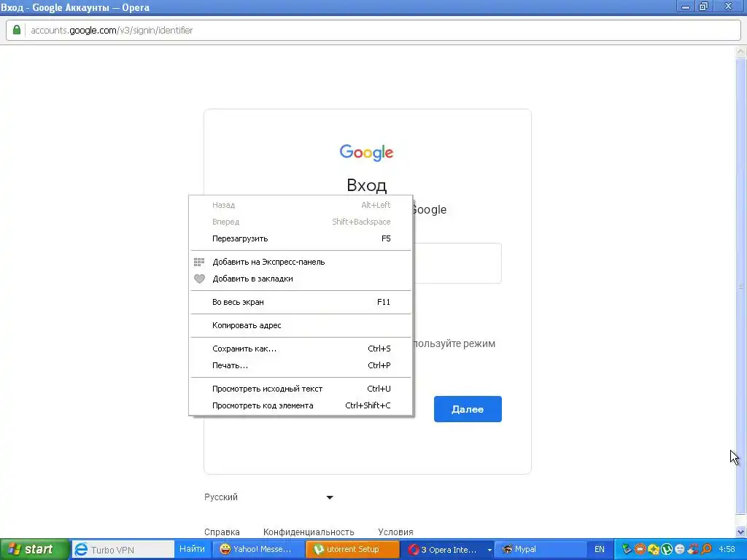The image size is (747, 560).
Task: Click the tray clock showing 4:58
Action: pyautogui.click(x=727, y=550)
